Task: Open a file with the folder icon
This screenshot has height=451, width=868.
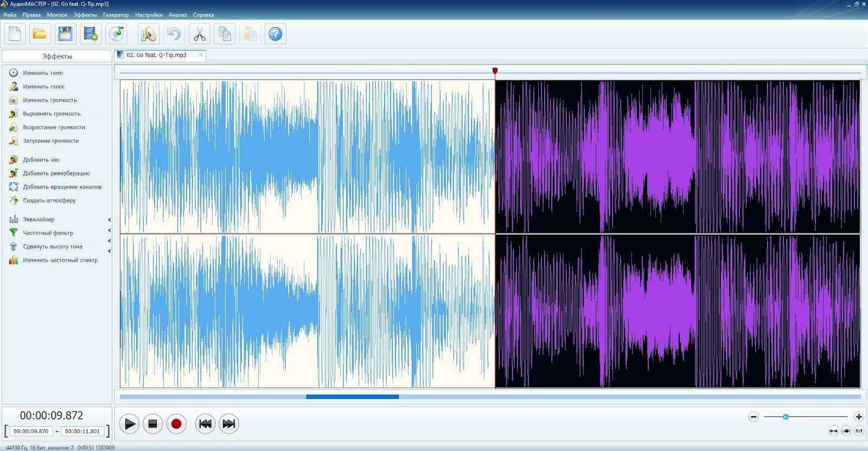Action: click(40, 34)
